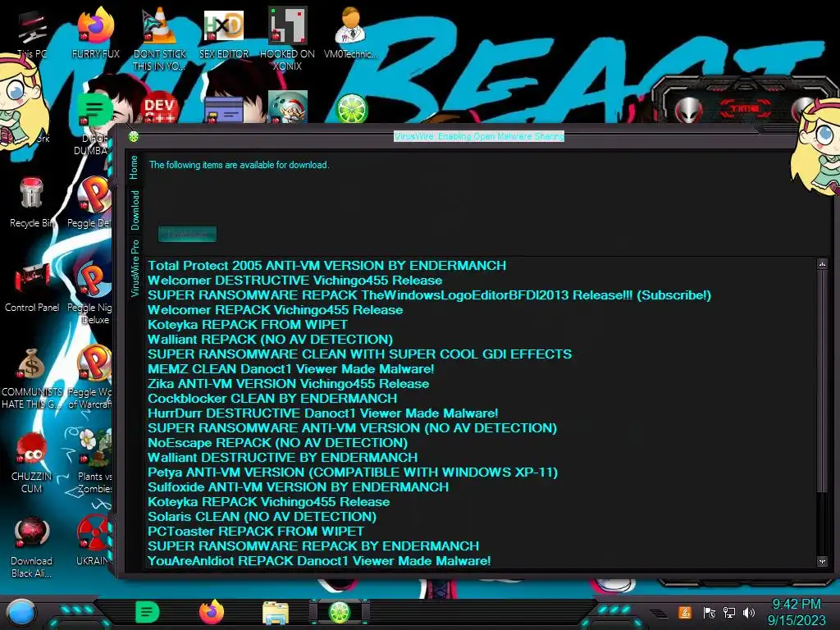840x630 pixels.
Task: Open Control Panel desktop icon
Action: [32, 287]
